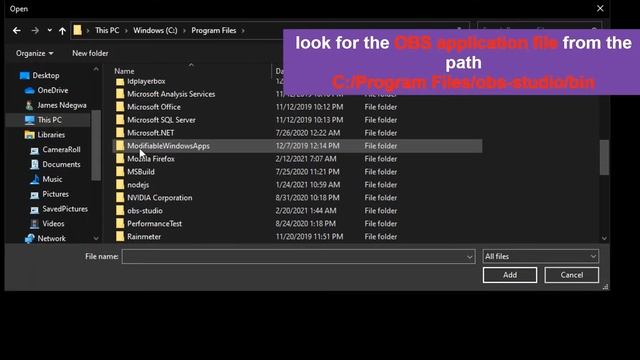This screenshot has height=360, width=640.
Task: Go back with the left arrow button
Action: tap(17, 31)
